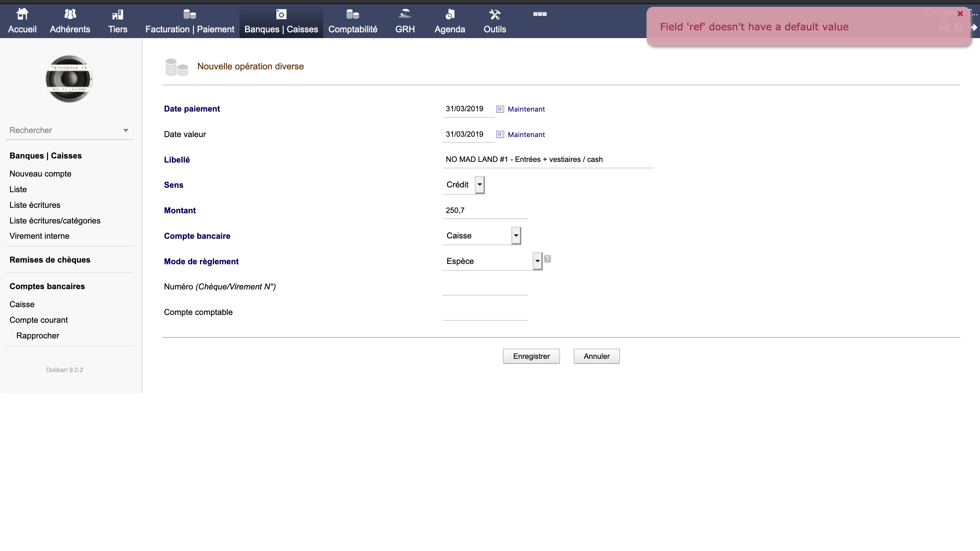Focus the Libellé text field
The image size is (980, 551).
(x=548, y=159)
